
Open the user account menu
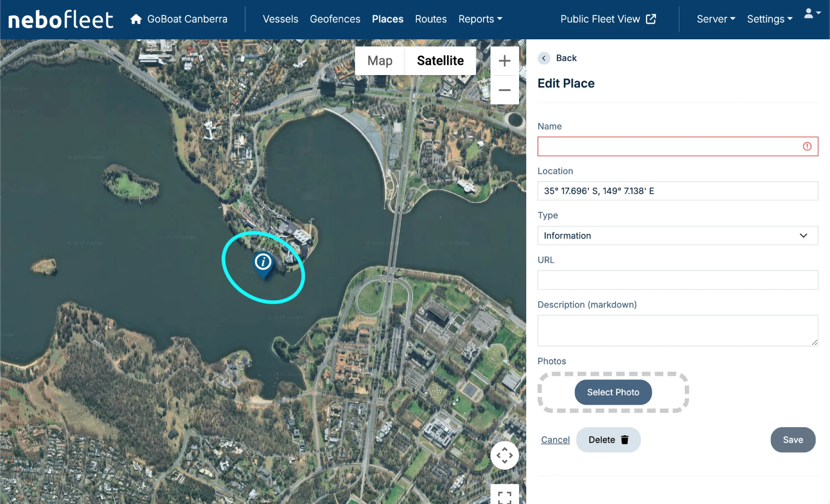812,14
